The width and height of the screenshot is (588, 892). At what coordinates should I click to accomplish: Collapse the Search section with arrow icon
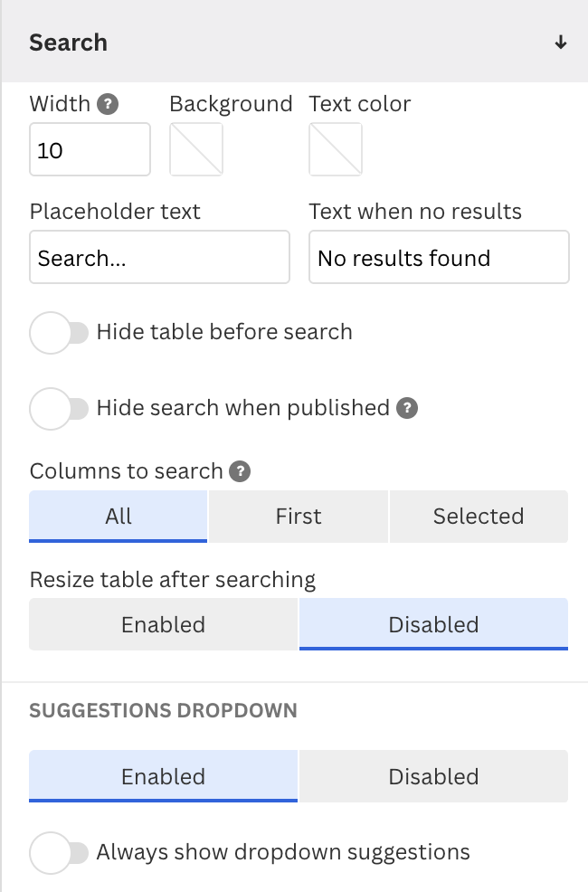561,43
